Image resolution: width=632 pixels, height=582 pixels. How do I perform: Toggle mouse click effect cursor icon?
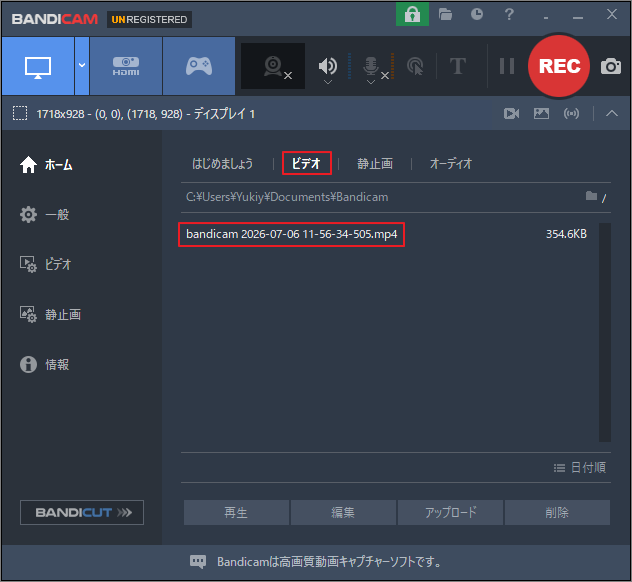[x=416, y=67]
